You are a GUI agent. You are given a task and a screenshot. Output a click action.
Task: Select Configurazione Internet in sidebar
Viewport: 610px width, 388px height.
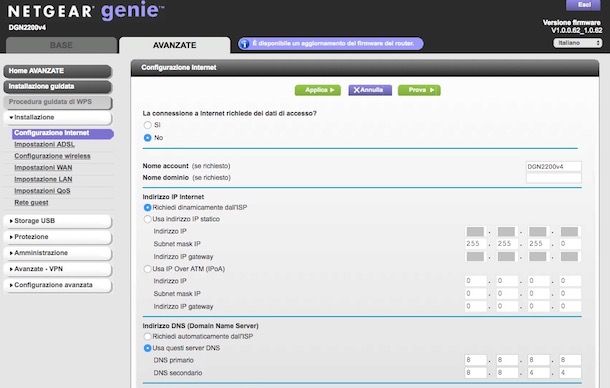pyautogui.click(x=63, y=133)
